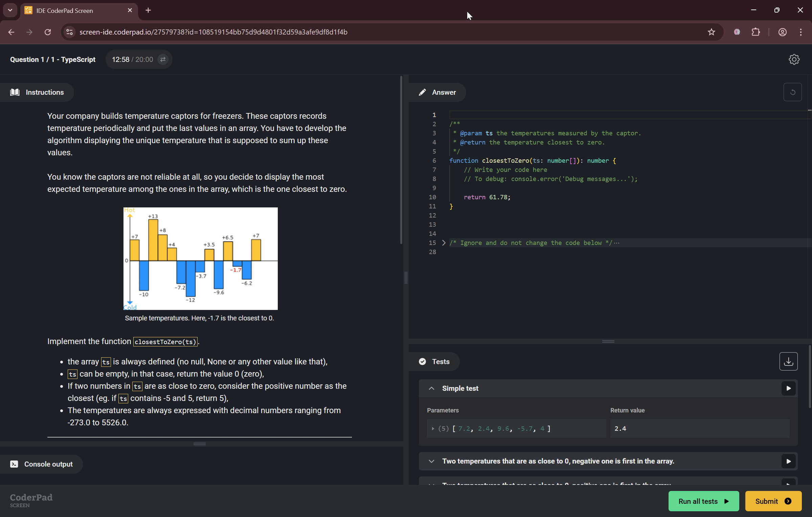The width and height of the screenshot is (812, 517).
Task: Select the Instructions panel tab
Action: [37, 92]
